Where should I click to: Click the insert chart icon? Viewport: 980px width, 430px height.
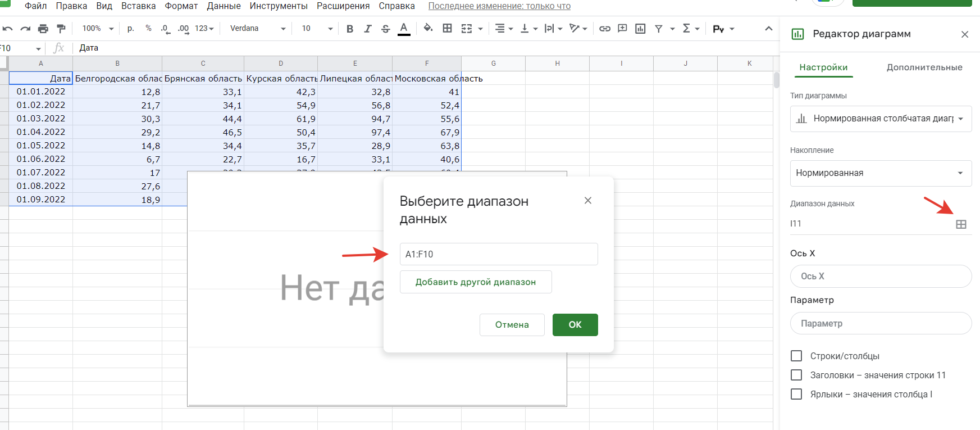640,29
